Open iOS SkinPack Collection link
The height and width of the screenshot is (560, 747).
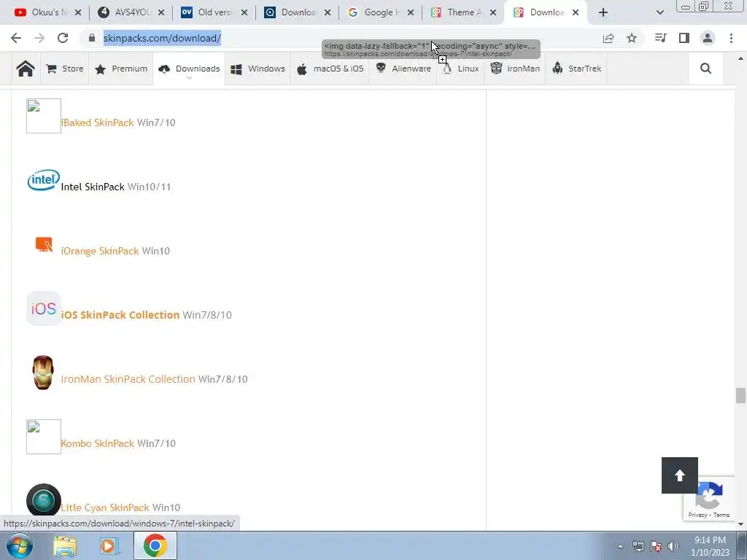120,315
